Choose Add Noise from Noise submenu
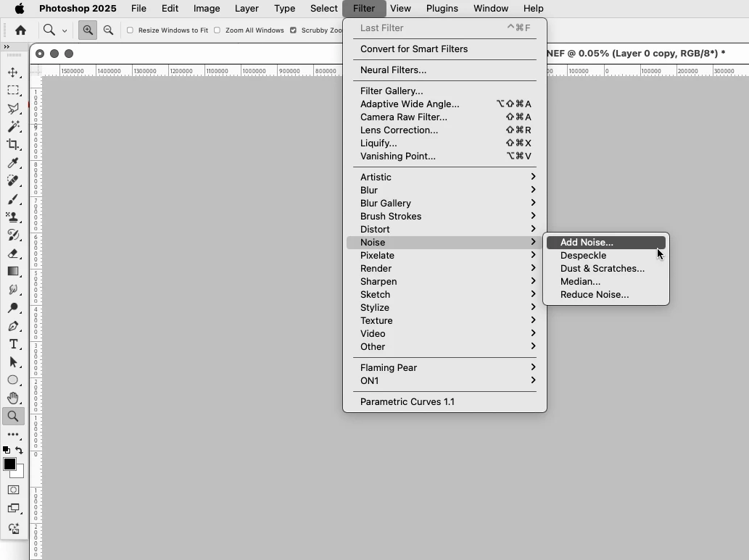 [605, 243]
